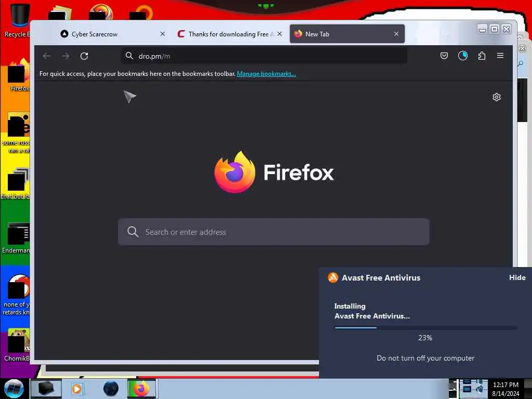Image resolution: width=532 pixels, height=399 pixels.
Task: Select the Firefox taskbar button
Action: pos(141,389)
